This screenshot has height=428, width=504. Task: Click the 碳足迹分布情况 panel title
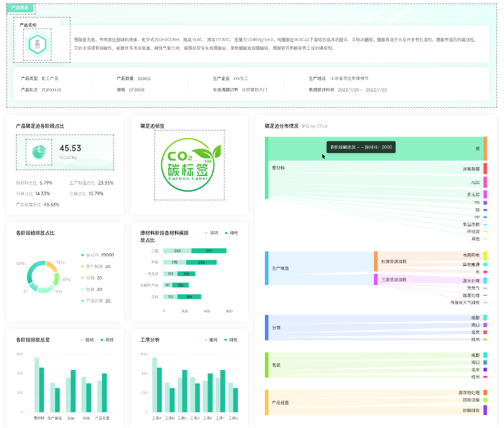coord(281,125)
